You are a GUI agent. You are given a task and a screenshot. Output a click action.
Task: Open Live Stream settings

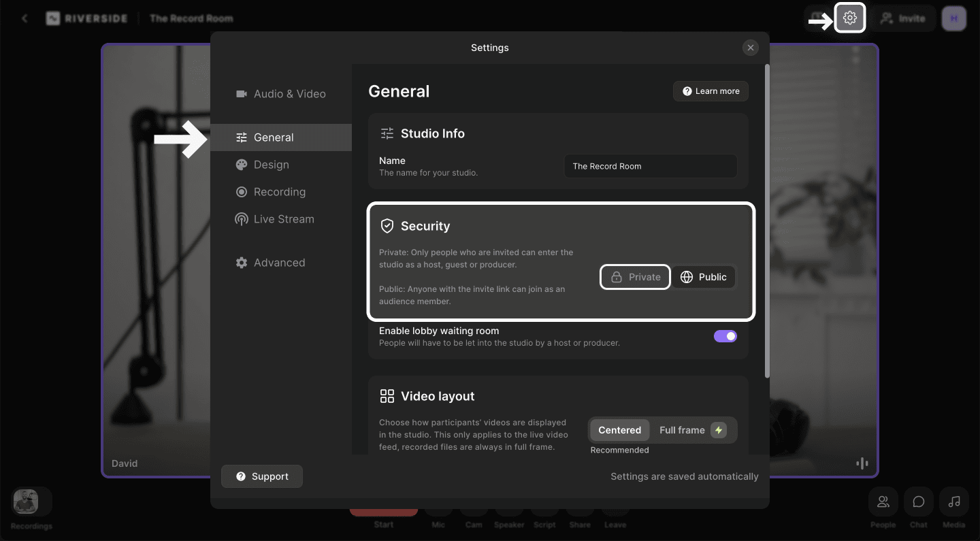(x=275, y=219)
